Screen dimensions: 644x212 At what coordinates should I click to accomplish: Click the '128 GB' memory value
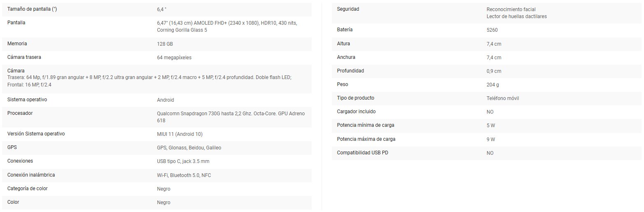click(x=165, y=44)
